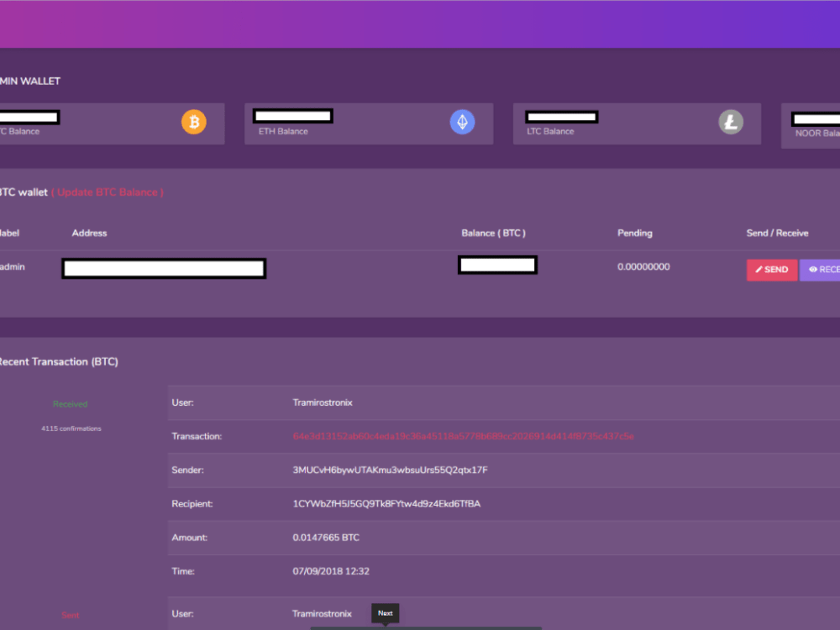Select the ETH Balance card label

click(283, 131)
